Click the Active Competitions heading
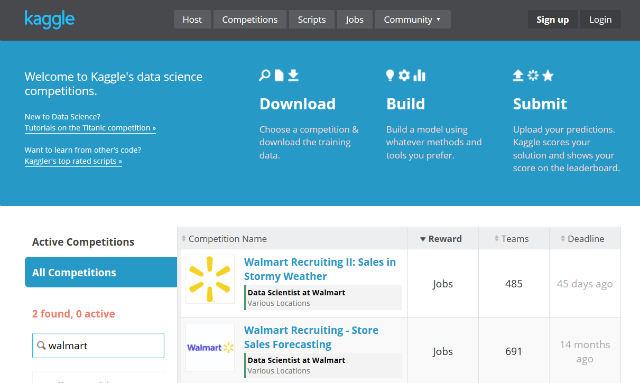Screen dimensions: 640x383 coord(83,242)
